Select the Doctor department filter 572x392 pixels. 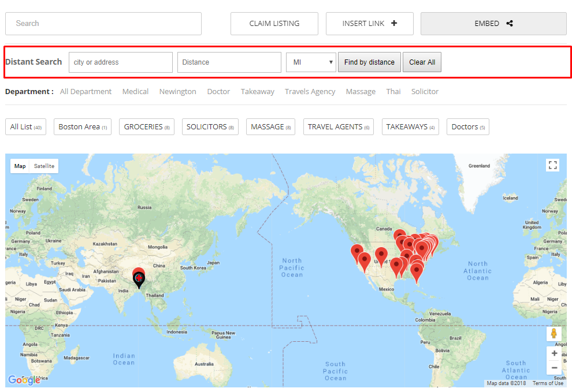coord(218,92)
